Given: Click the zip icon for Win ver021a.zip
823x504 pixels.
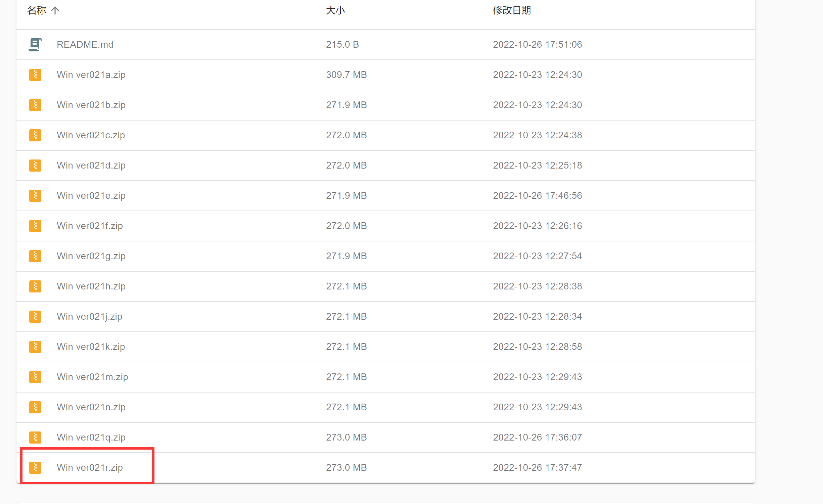Looking at the screenshot, I should pyautogui.click(x=35, y=75).
